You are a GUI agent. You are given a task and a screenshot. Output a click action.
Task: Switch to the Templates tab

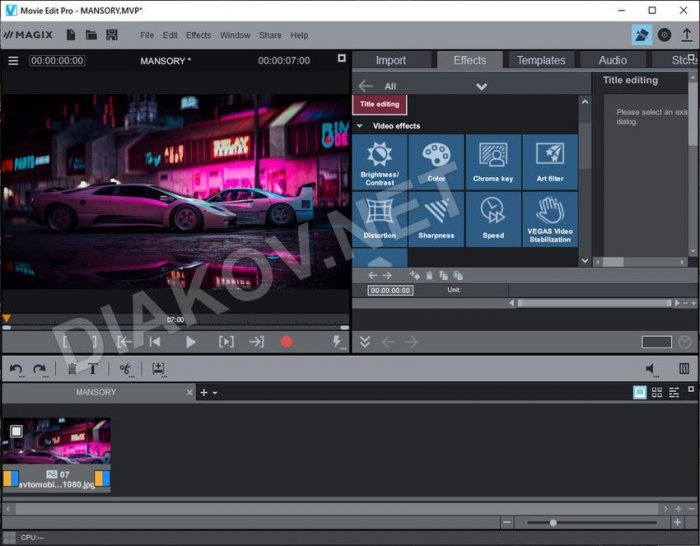[x=541, y=61]
